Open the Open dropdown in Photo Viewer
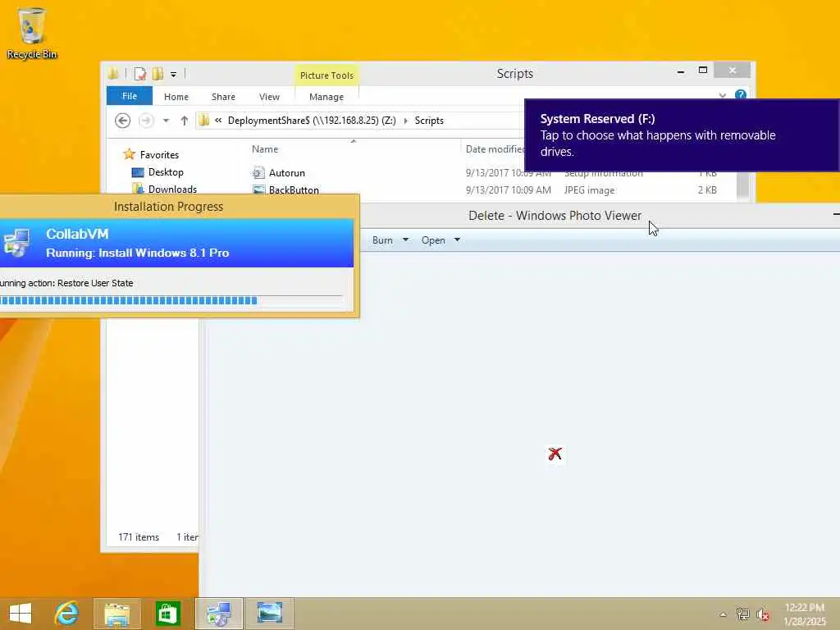Viewport: 840px width, 630px height. coord(441,240)
